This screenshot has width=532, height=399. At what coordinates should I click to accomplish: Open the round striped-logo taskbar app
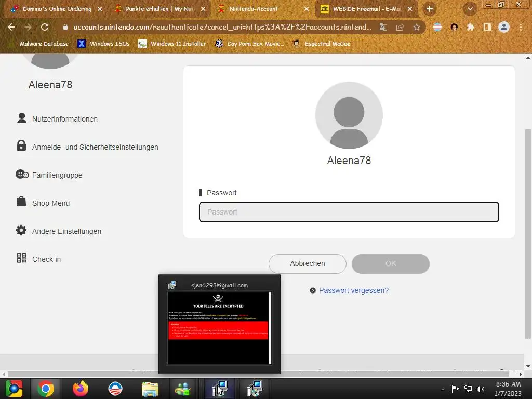tap(115, 389)
